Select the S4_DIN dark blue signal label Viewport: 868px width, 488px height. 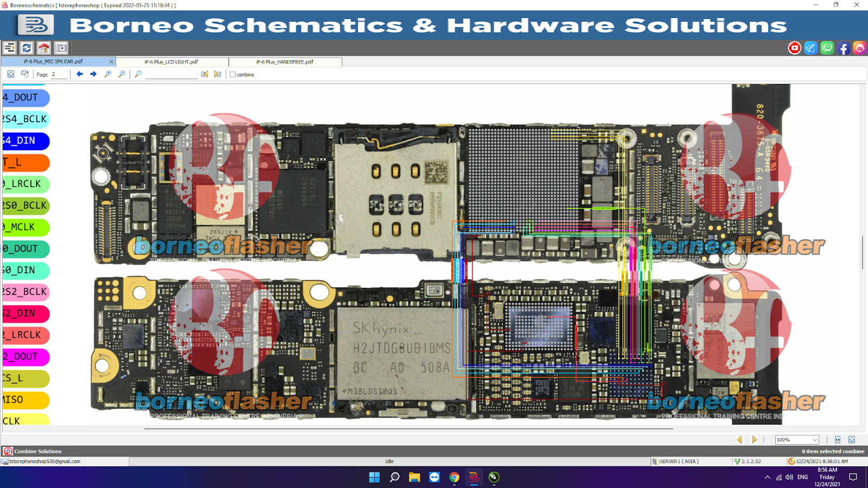pyautogui.click(x=26, y=141)
